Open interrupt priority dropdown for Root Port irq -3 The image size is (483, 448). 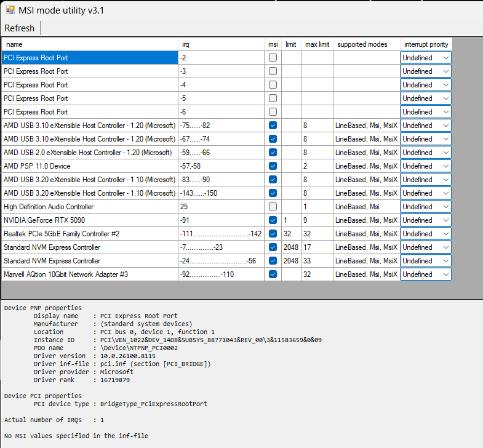[x=426, y=71]
